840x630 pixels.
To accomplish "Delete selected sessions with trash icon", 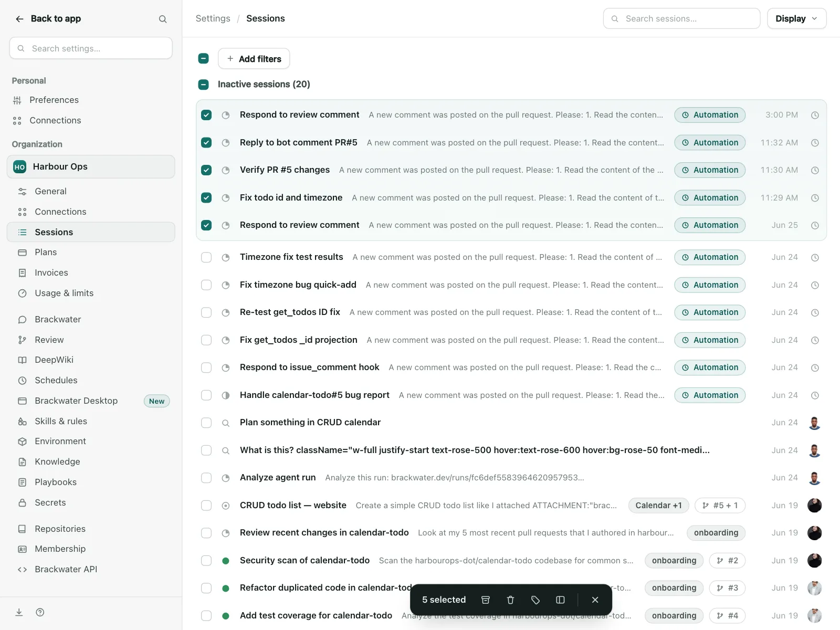I will (510, 600).
